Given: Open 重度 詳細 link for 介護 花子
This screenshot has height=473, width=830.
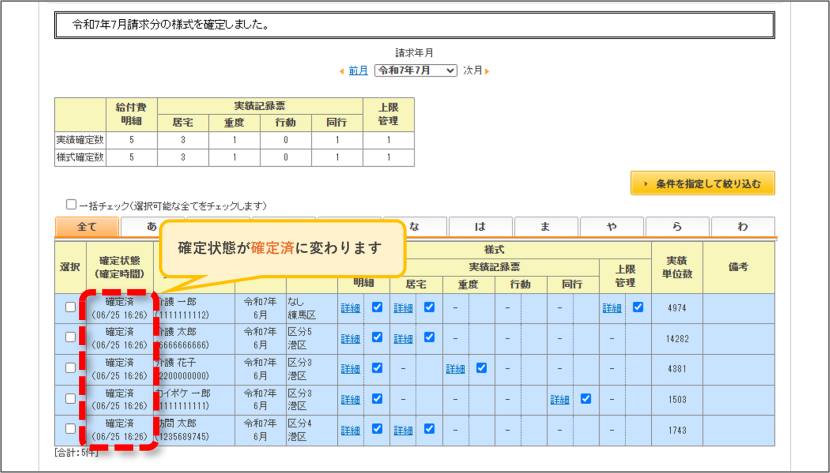Looking at the screenshot, I should point(455,369).
